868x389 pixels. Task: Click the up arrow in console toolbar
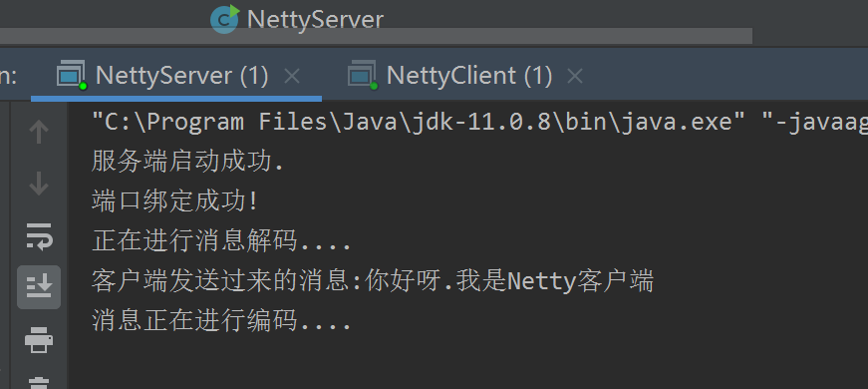point(39,132)
